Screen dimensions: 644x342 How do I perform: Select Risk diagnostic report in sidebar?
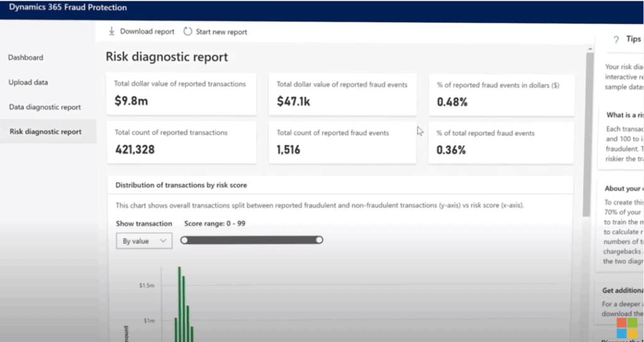coord(45,131)
